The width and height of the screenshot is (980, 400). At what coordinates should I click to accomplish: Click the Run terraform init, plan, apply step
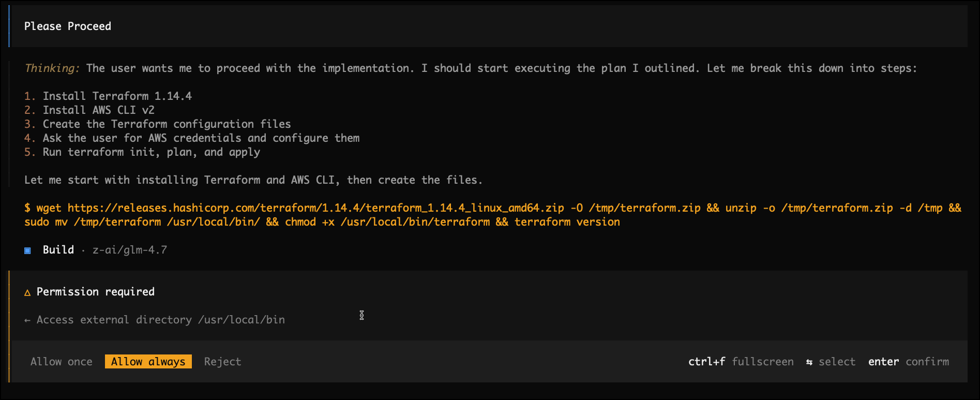151,152
